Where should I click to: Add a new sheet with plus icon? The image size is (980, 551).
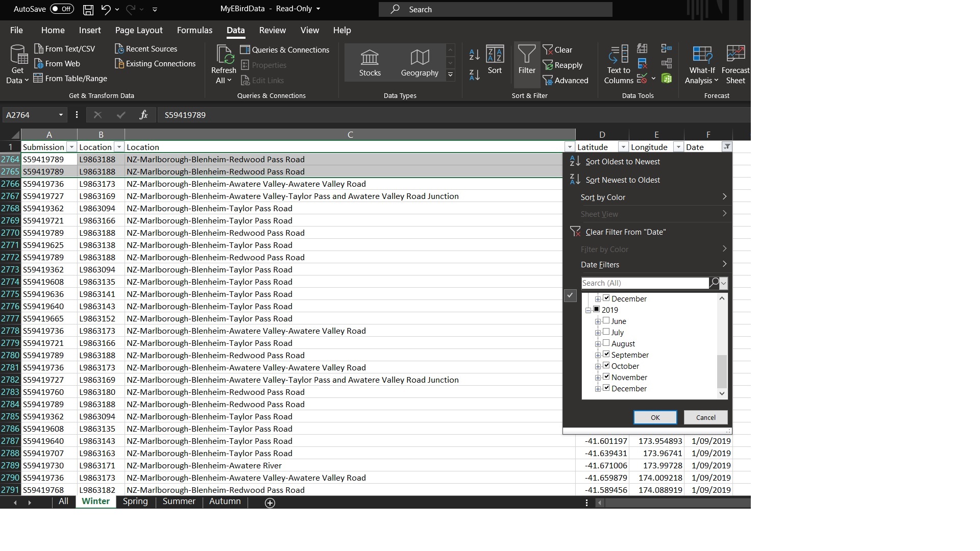270,503
